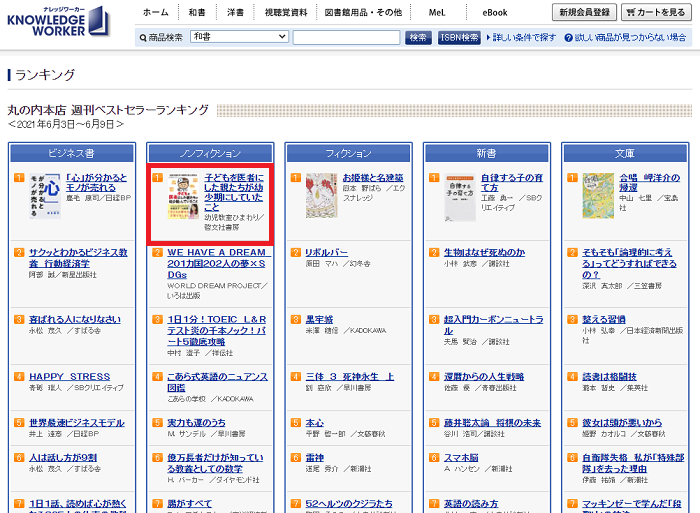The height and width of the screenshot is (513, 700).
Task: Open the 黒牢城 fiction link
Action: point(320,319)
